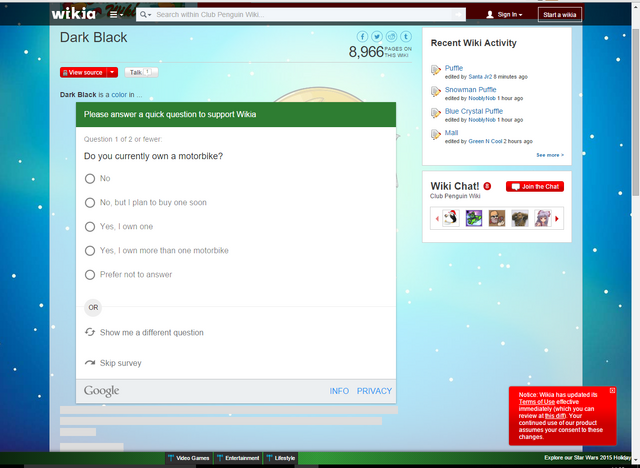Screen dimensions: 640x468
Task: Open the Snowman Puffle activity link
Action: (x=471, y=90)
